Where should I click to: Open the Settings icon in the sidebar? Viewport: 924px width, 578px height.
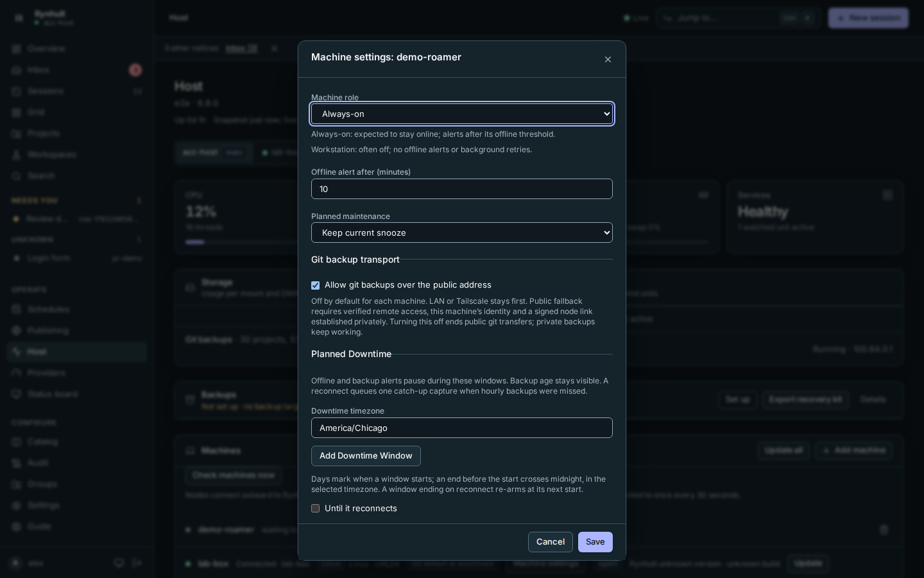[17, 505]
